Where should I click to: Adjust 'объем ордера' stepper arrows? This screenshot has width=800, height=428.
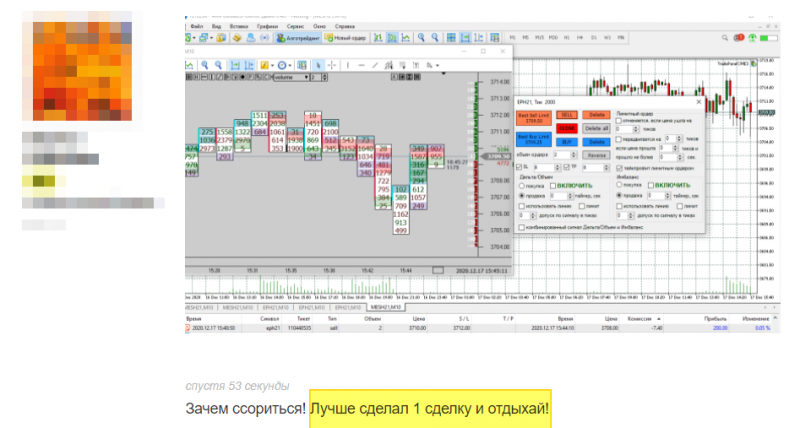574,155
